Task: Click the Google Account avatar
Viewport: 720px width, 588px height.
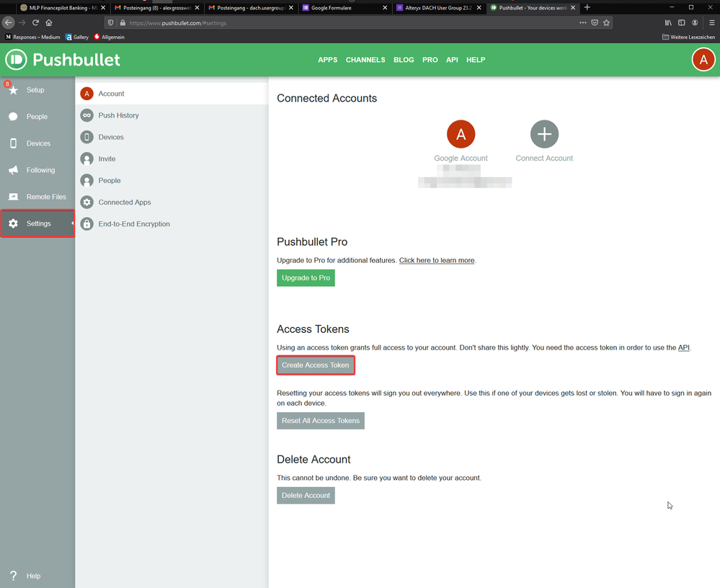Action: coord(461,134)
